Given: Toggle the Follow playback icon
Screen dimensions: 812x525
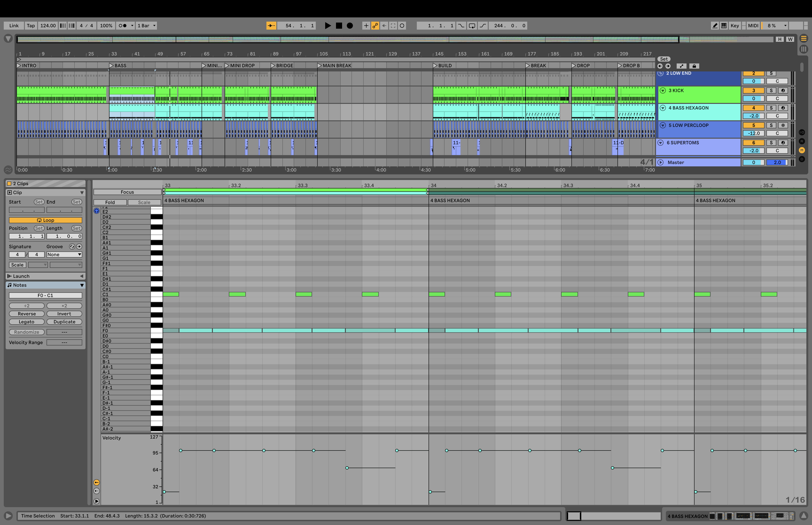Looking at the screenshot, I should (271, 26).
